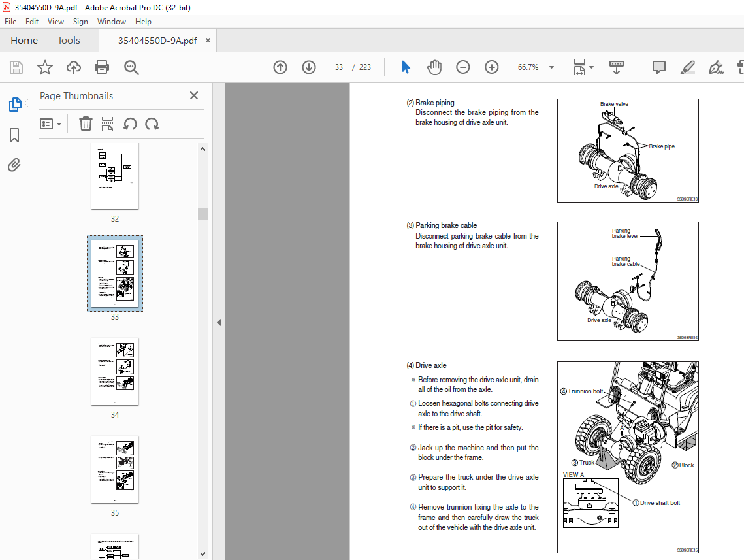
Task: Open the zoom level dropdown
Action: point(551,67)
